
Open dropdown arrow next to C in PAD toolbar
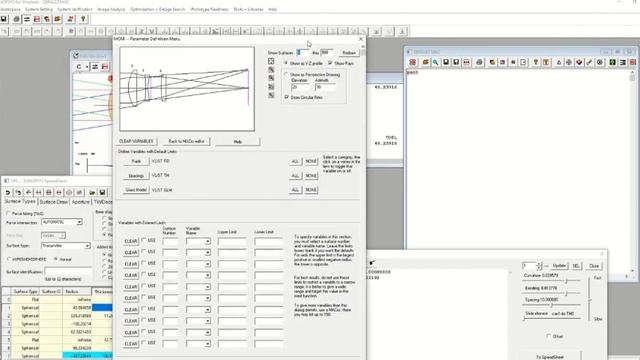pos(87,67)
